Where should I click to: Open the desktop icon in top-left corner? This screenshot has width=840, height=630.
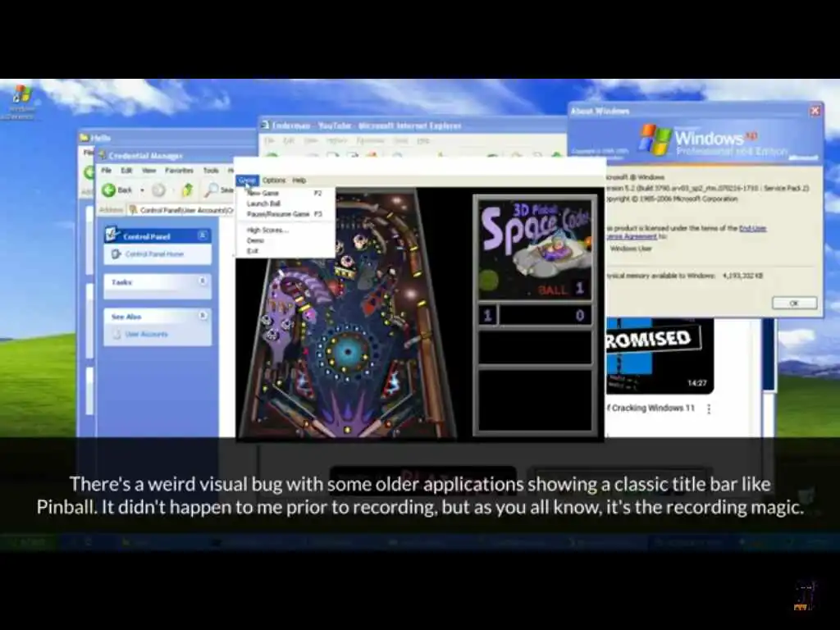click(x=21, y=102)
